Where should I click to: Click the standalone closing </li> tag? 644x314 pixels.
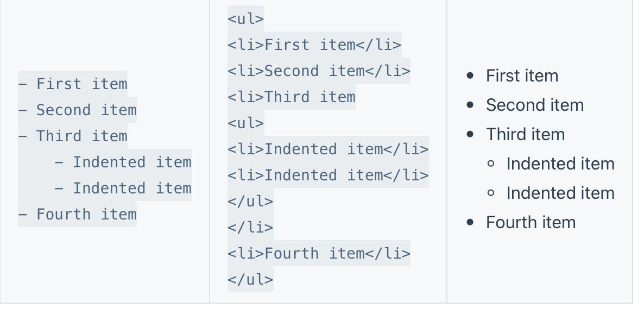[x=250, y=228]
